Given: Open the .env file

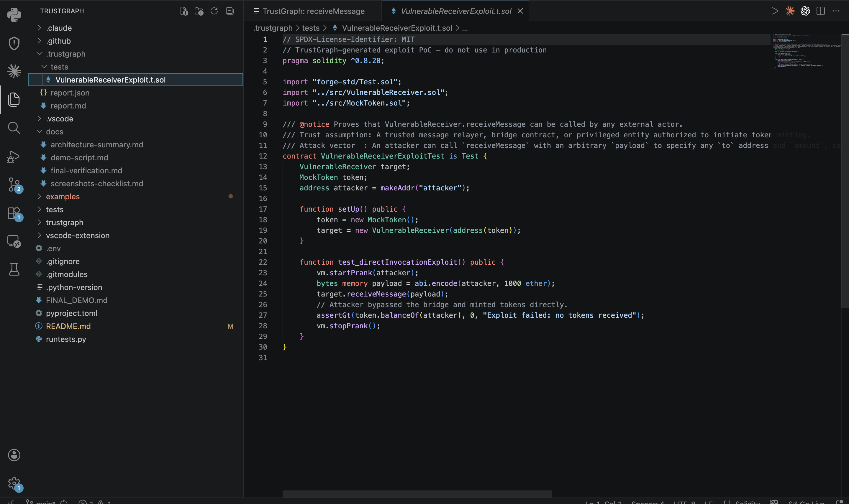Looking at the screenshot, I should [136, 248].
